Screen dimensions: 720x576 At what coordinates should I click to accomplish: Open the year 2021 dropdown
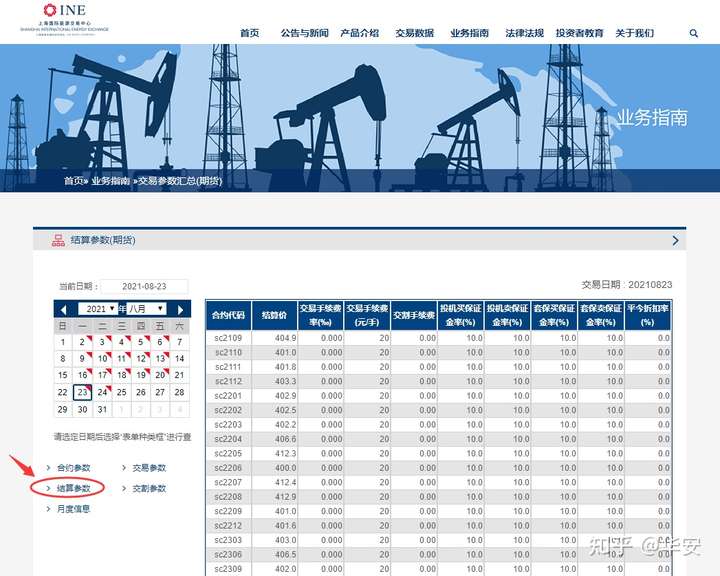(x=98, y=309)
